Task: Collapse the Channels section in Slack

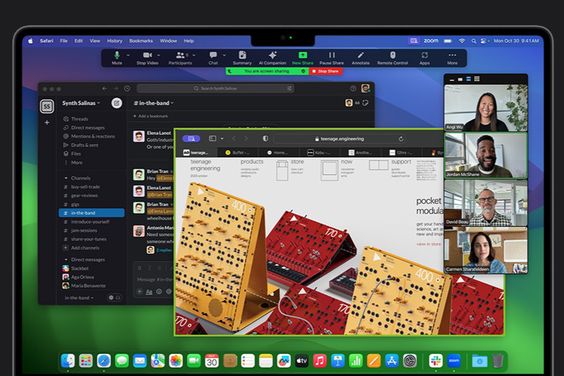Action: [x=66, y=178]
